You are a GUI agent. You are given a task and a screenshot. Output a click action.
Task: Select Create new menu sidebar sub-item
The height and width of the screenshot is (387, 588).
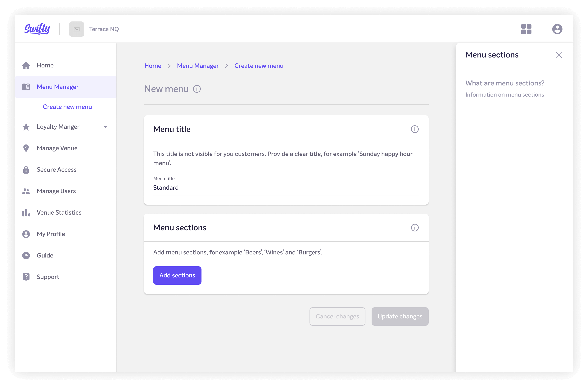coord(67,107)
